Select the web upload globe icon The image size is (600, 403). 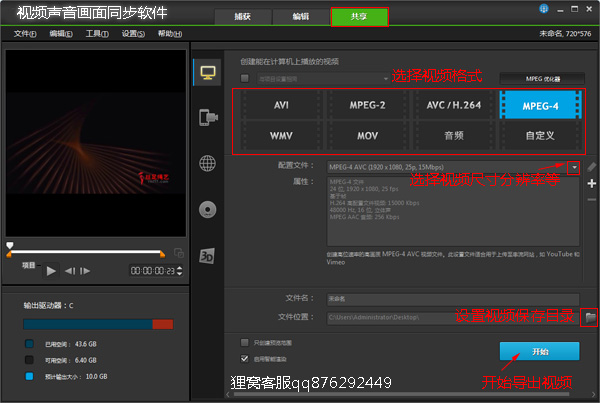(x=207, y=163)
